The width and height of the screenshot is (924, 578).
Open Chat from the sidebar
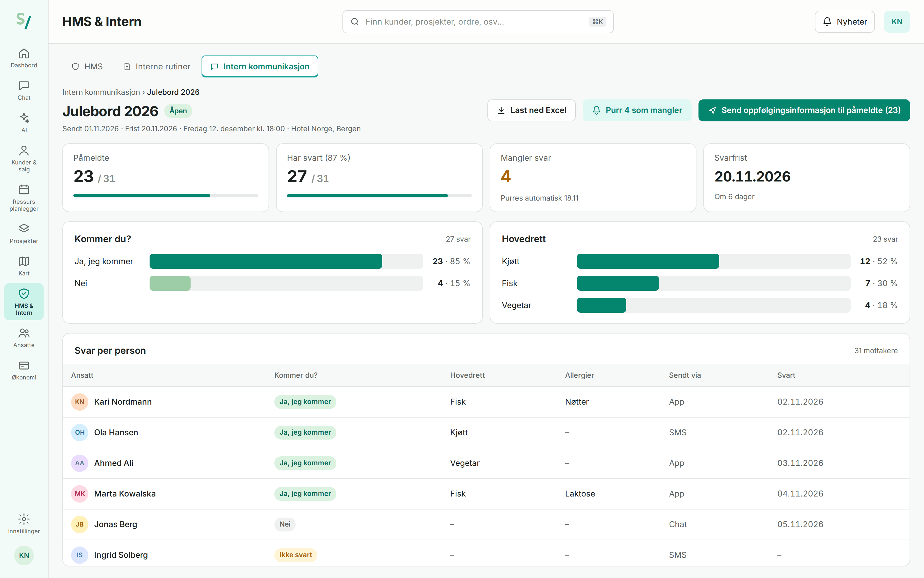point(24,90)
